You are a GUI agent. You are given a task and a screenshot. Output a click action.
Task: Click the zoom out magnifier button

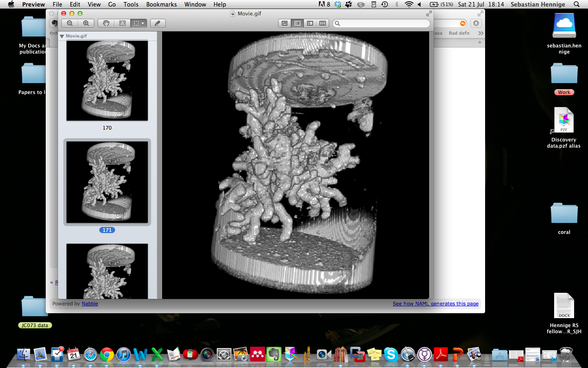click(x=70, y=23)
